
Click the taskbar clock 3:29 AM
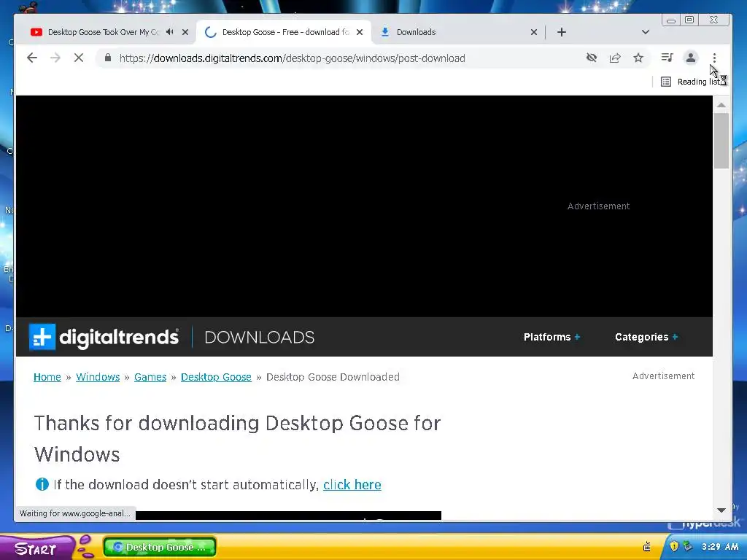click(x=720, y=547)
